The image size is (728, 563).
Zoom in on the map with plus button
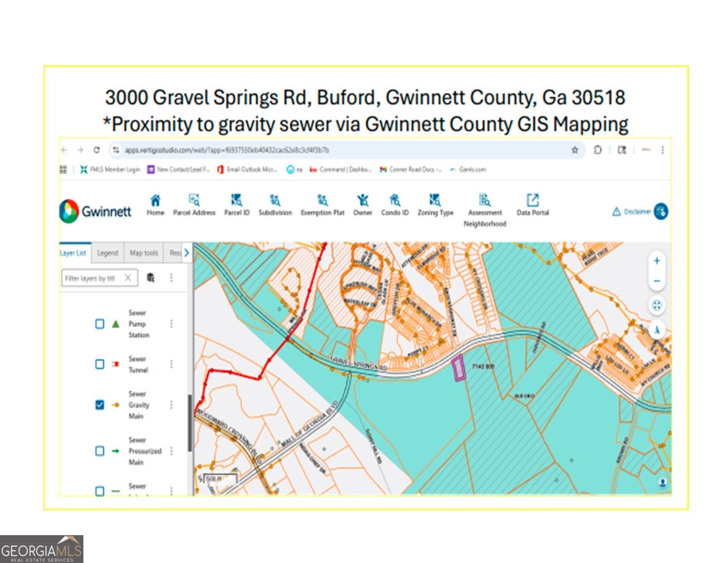(657, 261)
